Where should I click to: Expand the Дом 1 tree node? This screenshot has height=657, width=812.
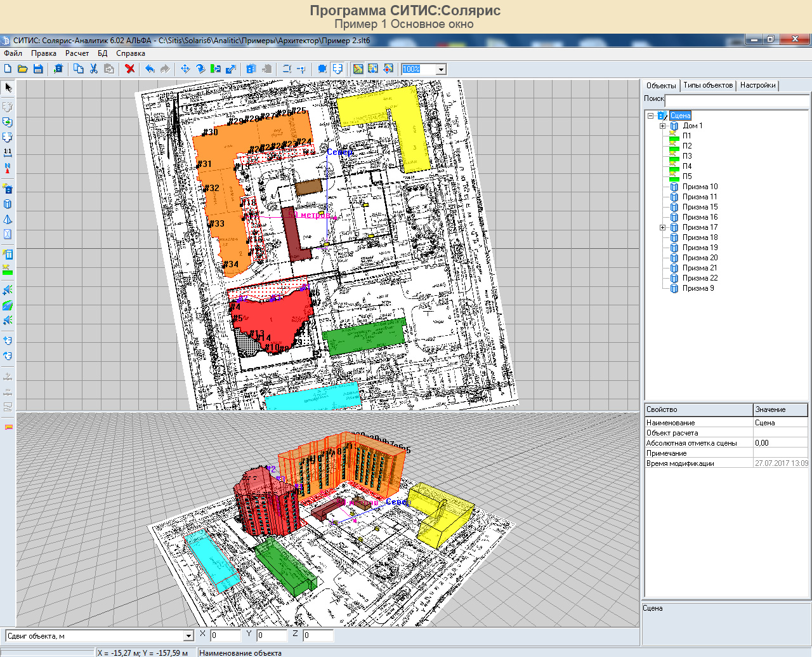pos(663,126)
